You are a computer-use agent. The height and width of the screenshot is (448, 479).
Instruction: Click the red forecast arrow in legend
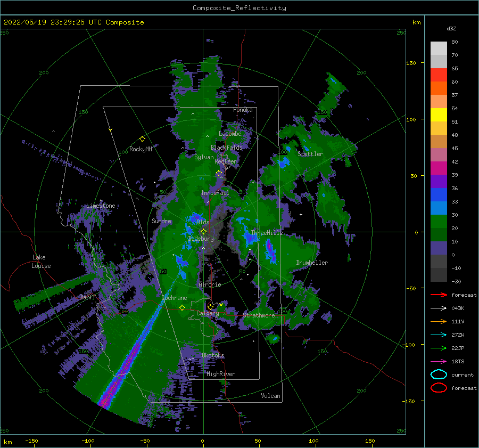point(439,295)
